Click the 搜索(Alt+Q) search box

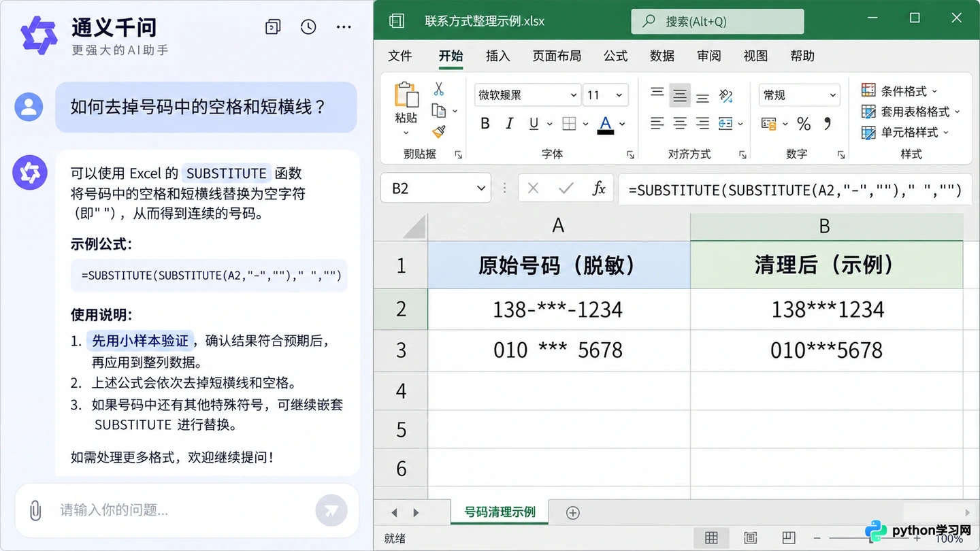click(x=717, y=21)
